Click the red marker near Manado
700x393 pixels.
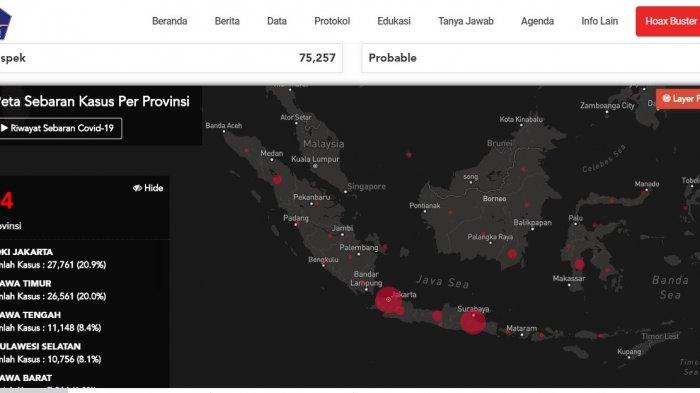(x=643, y=193)
